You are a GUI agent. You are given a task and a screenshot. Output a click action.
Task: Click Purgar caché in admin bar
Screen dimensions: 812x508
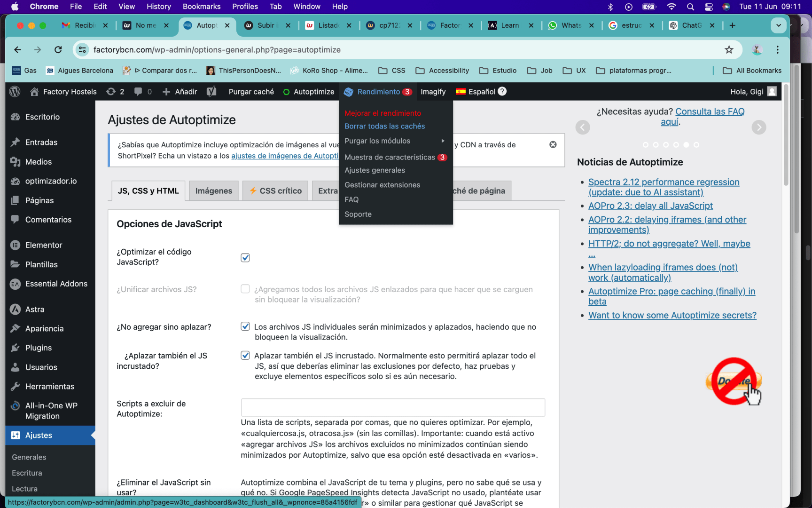coord(251,92)
